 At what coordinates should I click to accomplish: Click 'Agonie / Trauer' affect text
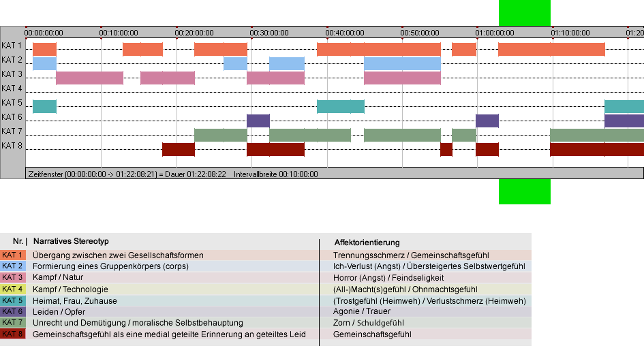click(x=361, y=311)
